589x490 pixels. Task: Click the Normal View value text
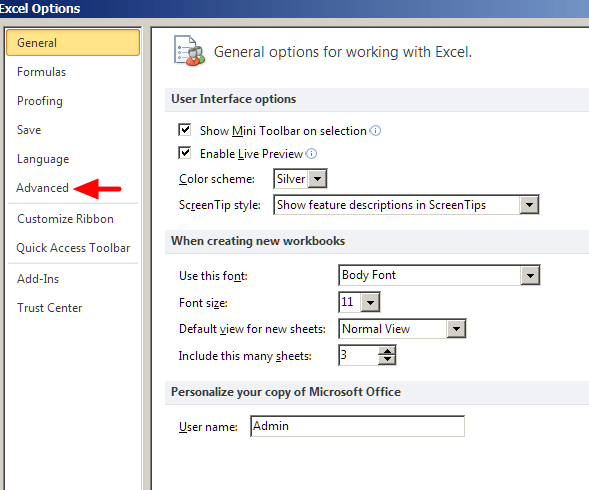(376, 329)
